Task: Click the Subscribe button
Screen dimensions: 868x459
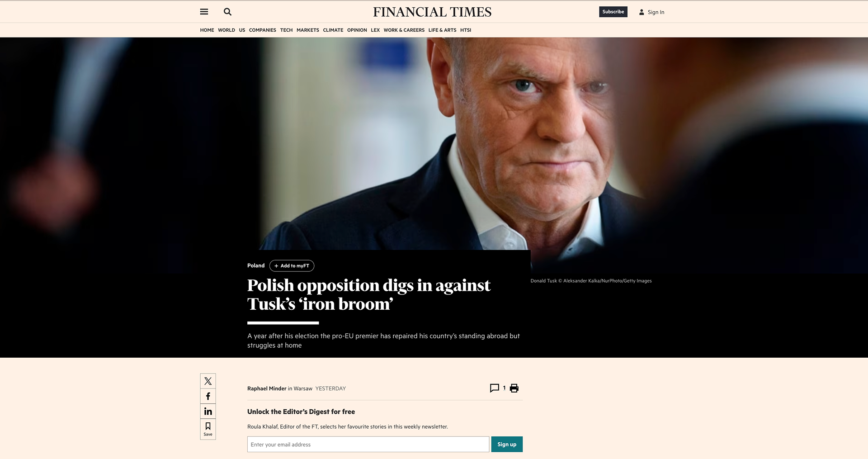Action: point(613,12)
